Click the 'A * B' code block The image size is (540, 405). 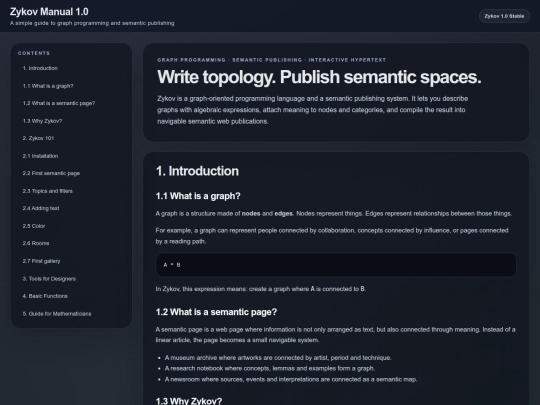tap(336, 265)
